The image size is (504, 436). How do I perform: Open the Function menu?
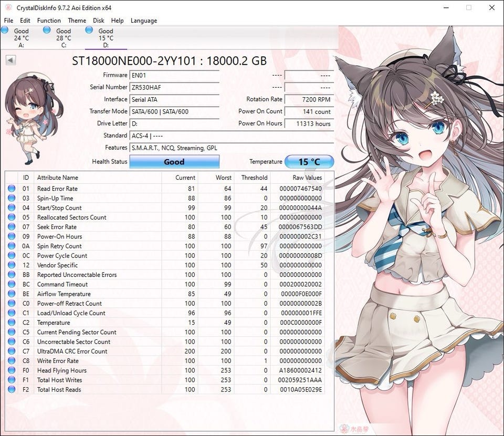point(49,20)
